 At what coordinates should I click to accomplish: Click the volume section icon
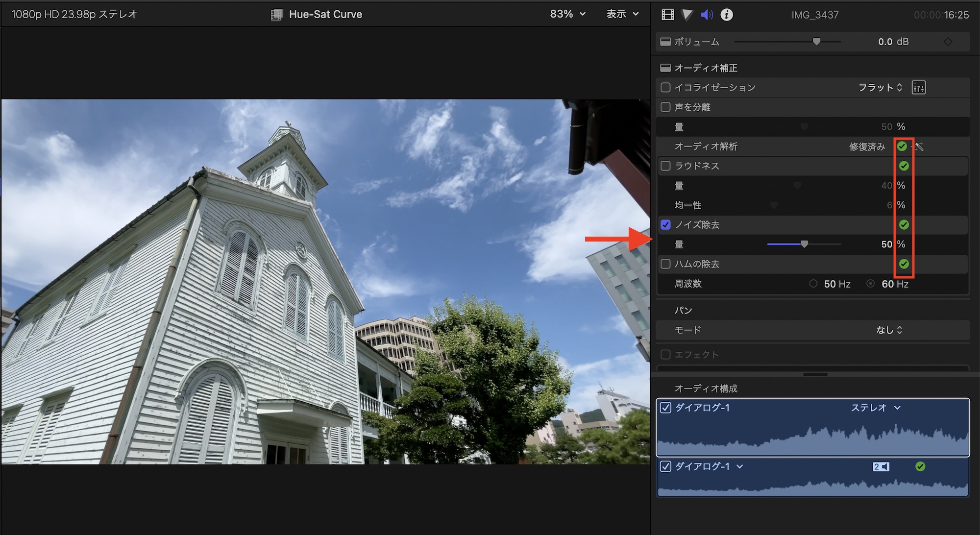click(x=665, y=42)
